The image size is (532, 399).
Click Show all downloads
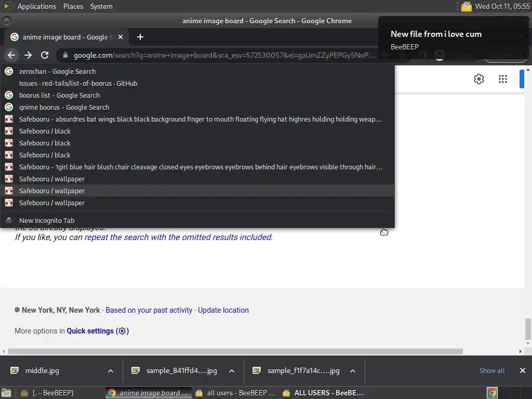pos(491,370)
